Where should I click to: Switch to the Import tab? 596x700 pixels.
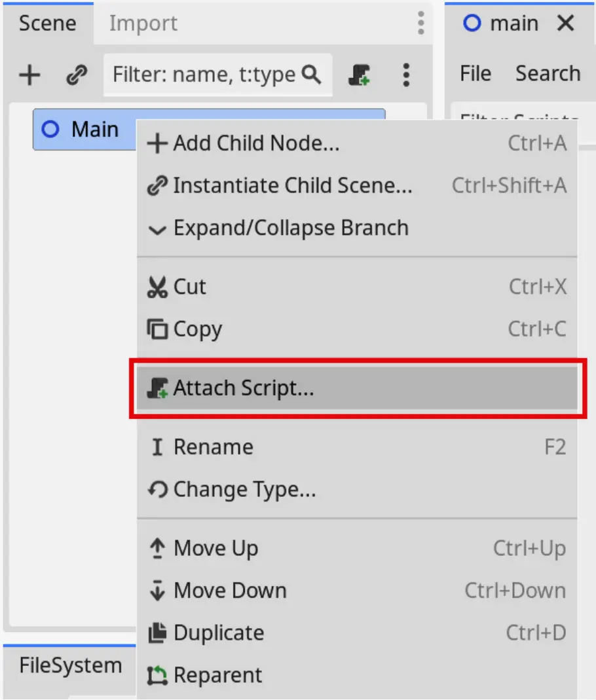click(x=143, y=24)
